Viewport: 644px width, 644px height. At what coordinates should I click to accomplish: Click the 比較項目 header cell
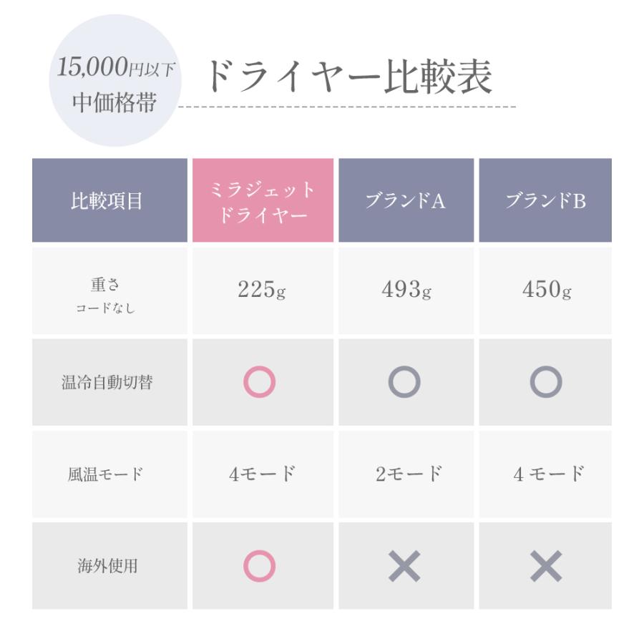pyautogui.click(x=108, y=201)
